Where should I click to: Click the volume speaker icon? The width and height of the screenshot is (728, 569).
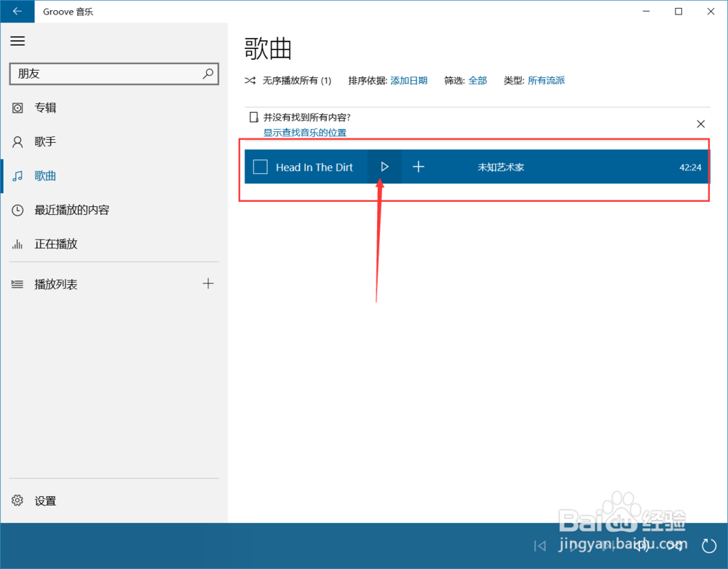641,546
